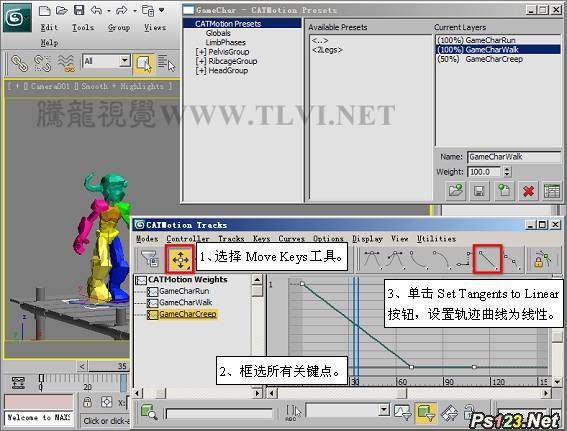567x431 pixels.
Task: Click the Select and Link chain icon
Action: pos(19,63)
